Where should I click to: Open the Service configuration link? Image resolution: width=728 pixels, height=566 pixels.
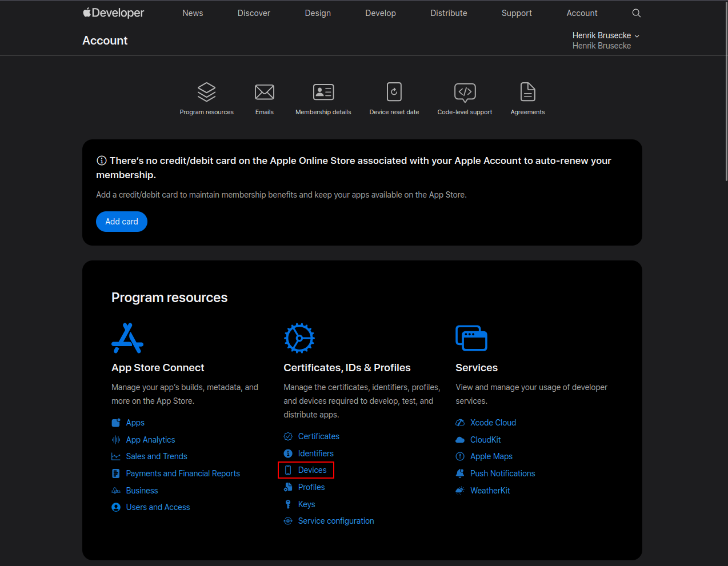click(x=336, y=521)
